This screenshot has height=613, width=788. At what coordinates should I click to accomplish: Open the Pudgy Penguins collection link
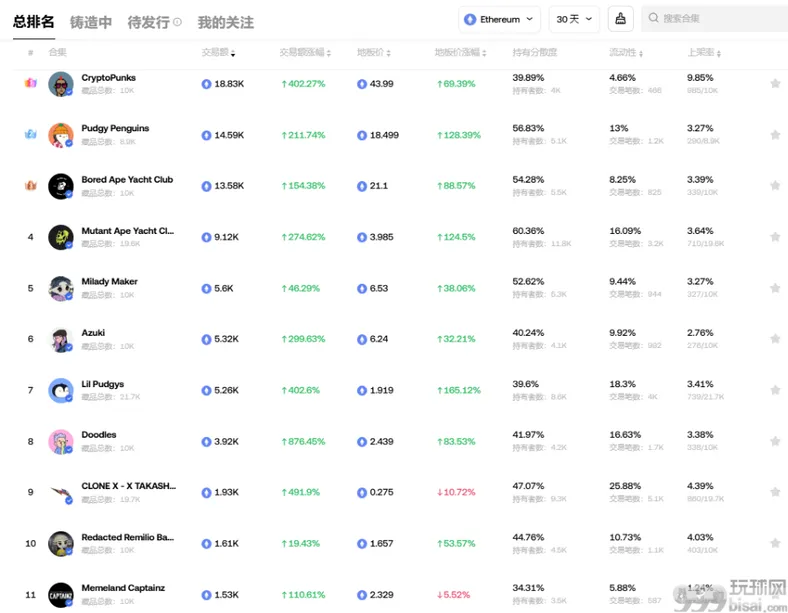[115, 128]
